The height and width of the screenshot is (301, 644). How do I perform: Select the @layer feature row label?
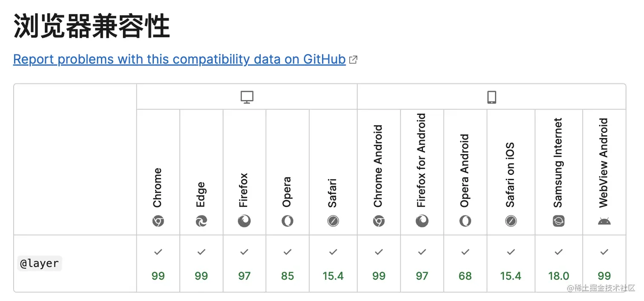(40, 264)
